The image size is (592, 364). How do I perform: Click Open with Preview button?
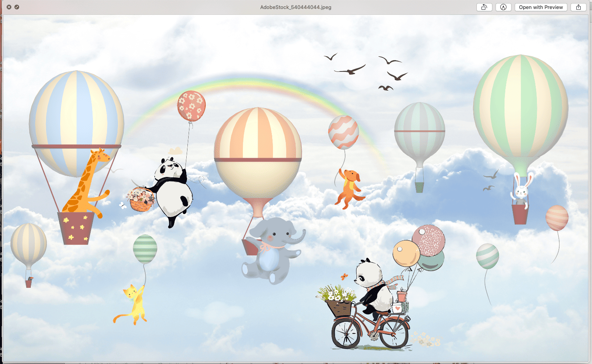pyautogui.click(x=540, y=7)
